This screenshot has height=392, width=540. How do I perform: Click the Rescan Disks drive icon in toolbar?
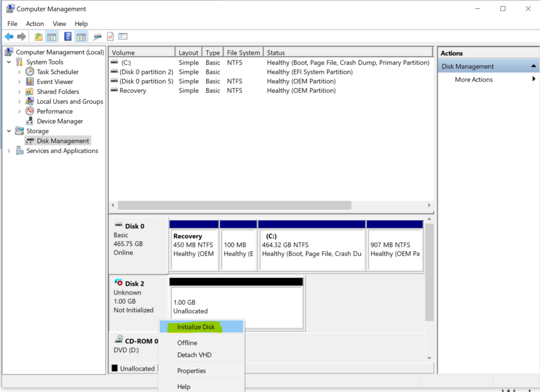click(x=97, y=36)
